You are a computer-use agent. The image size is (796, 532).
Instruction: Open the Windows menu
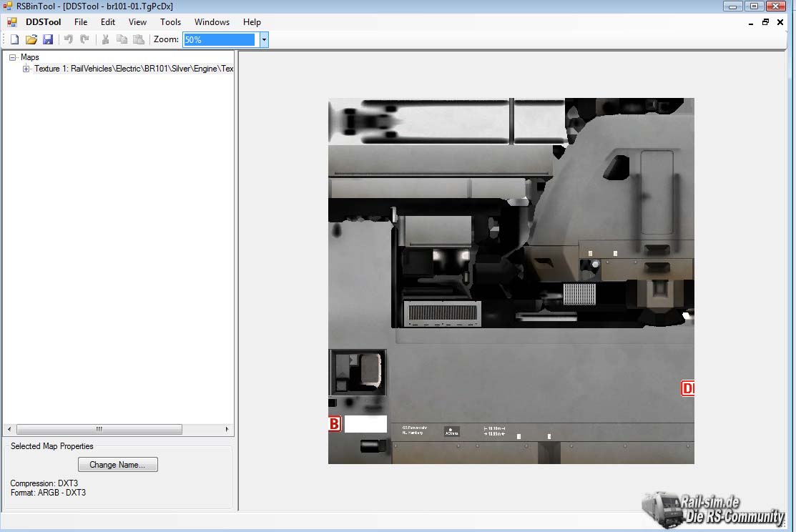[x=212, y=22]
